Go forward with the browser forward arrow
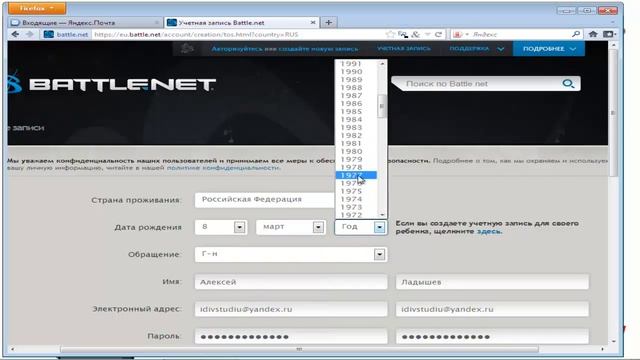The width and height of the screenshot is (640, 360). (x=30, y=34)
